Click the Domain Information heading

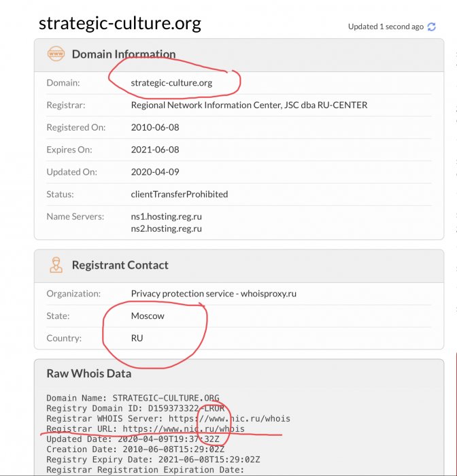(x=124, y=54)
